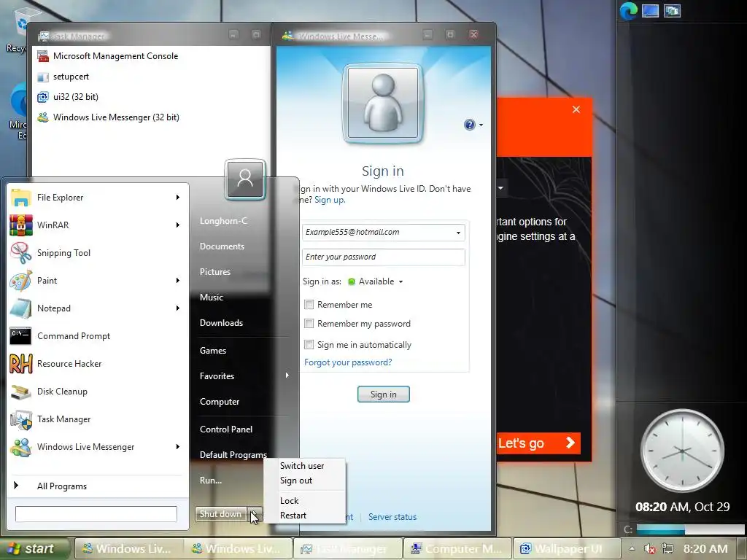
Task: Open the Server status link
Action: point(392,517)
